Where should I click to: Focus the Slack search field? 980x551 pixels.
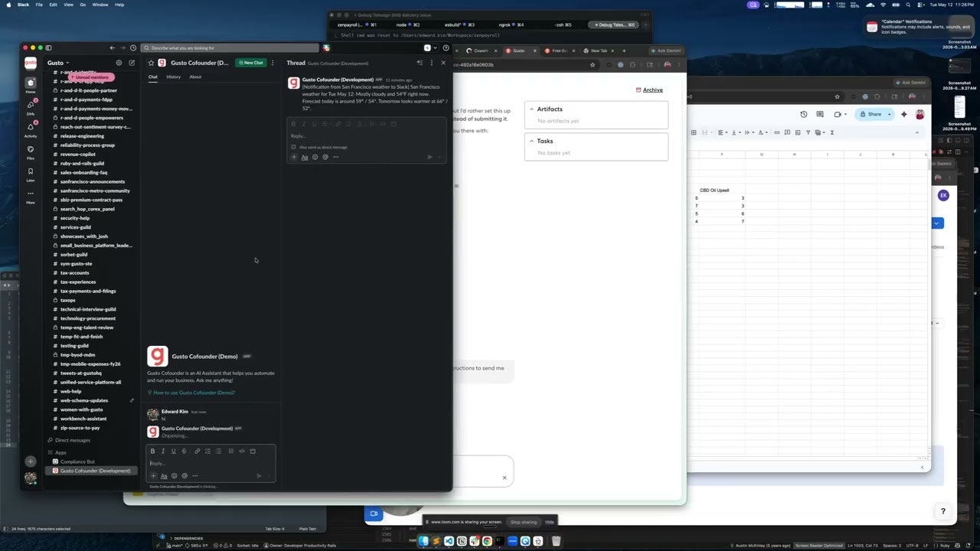click(230, 47)
